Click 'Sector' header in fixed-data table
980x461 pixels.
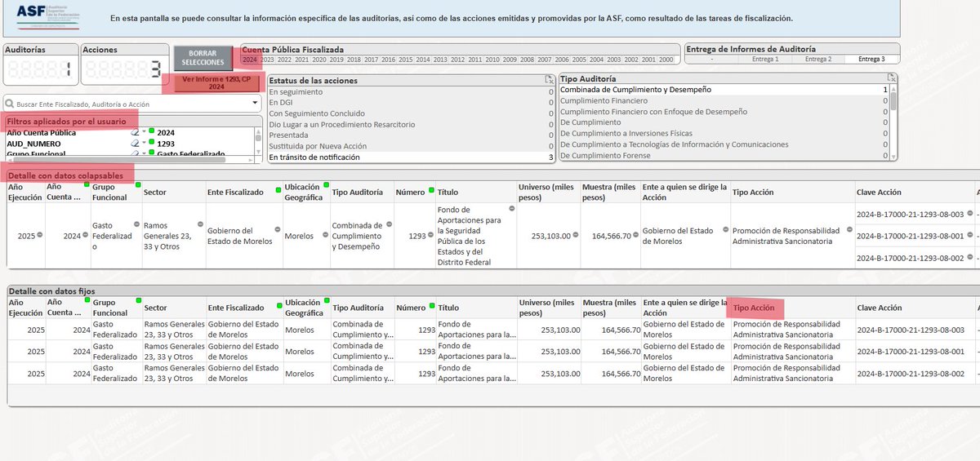pyautogui.click(x=156, y=308)
